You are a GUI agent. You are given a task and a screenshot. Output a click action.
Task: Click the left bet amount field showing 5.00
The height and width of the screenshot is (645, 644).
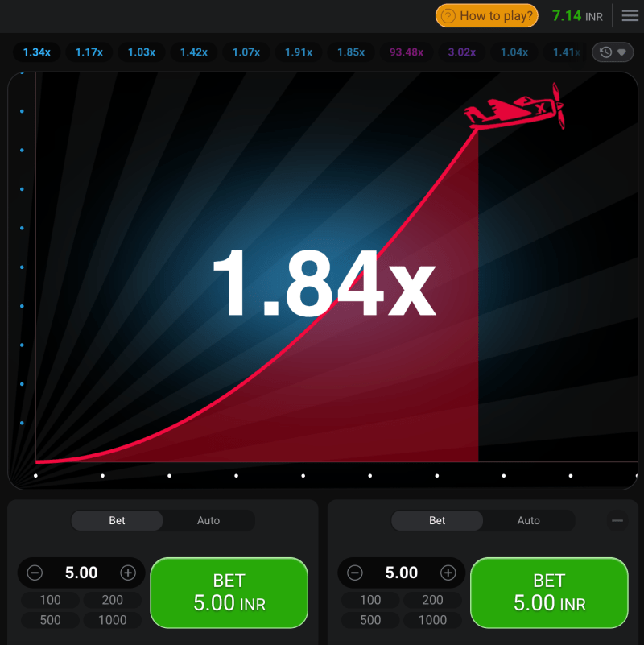pyautogui.click(x=81, y=573)
